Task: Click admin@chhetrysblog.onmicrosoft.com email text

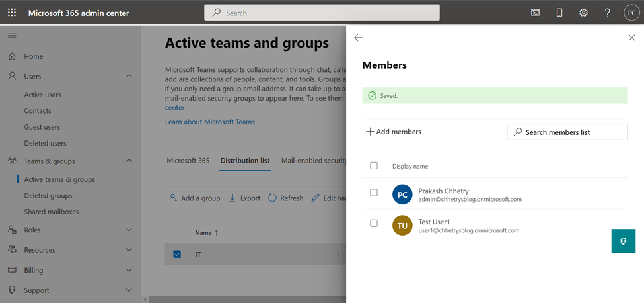Action: point(470,199)
